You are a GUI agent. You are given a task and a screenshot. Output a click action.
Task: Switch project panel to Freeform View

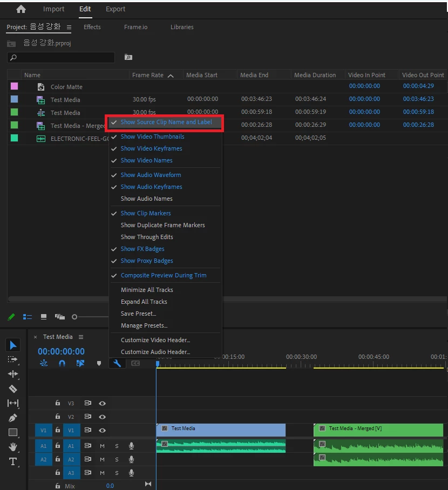click(x=60, y=317)
